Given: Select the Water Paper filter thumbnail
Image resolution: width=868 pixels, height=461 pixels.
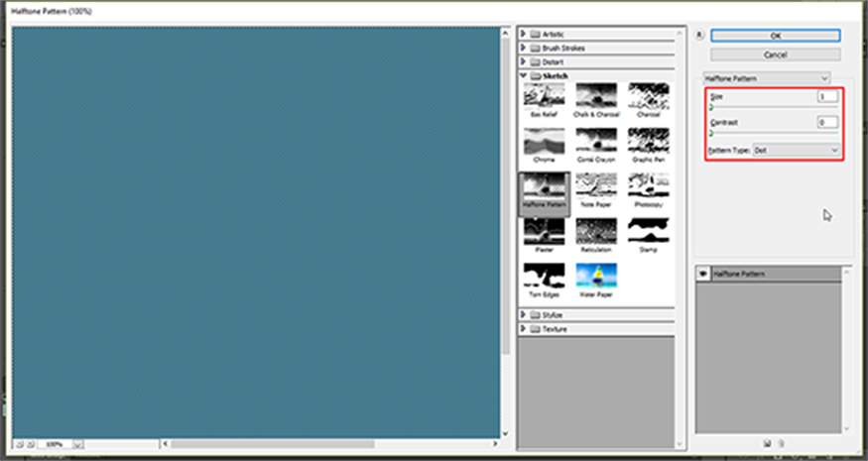Looking at the screenshot, I should click(596, 276).
